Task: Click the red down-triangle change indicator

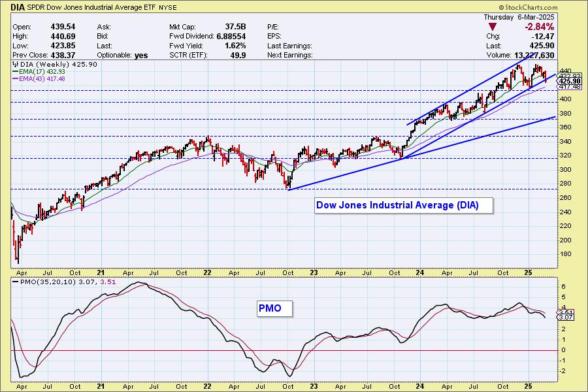Action: [493, 27]
